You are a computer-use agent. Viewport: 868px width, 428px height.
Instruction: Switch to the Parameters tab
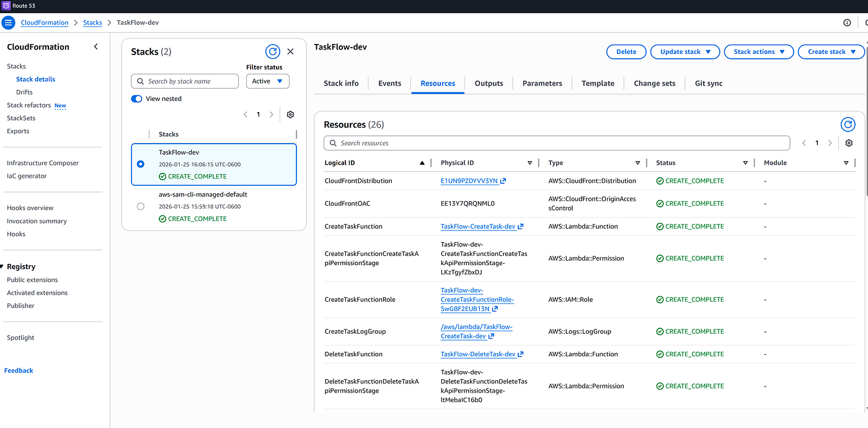pyautogui.click(x=542, y=83)
